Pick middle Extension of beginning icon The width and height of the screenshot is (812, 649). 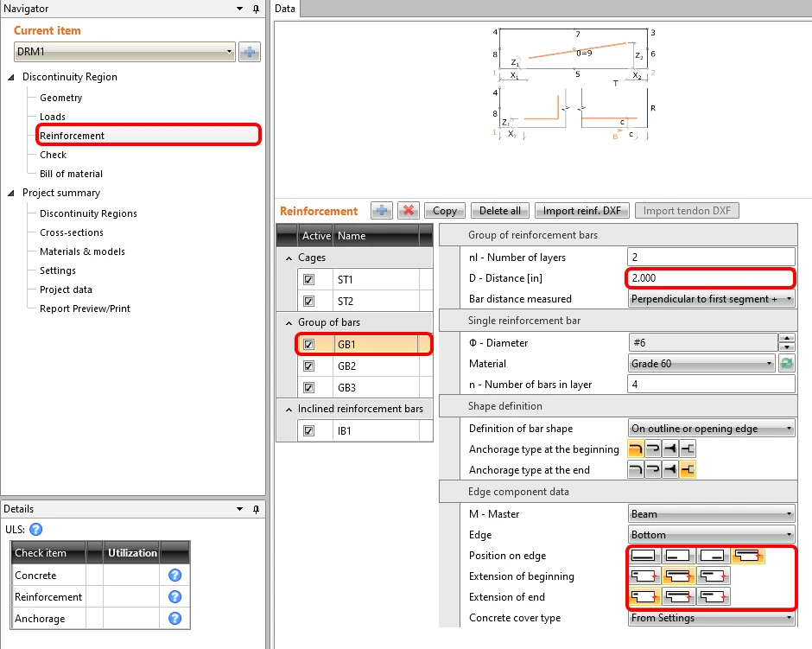pyautogui.click(x=679, y=576)
